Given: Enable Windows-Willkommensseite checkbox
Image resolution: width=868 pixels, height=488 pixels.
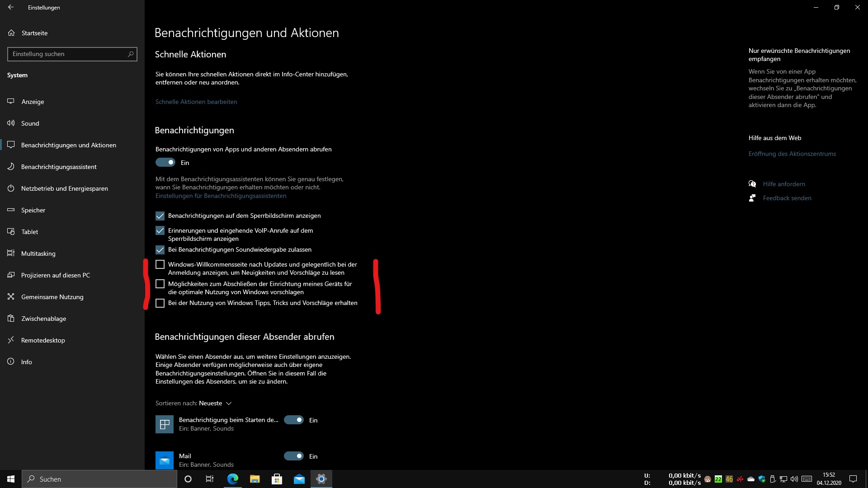Looking at the screenshot, I should pos(160,264).
